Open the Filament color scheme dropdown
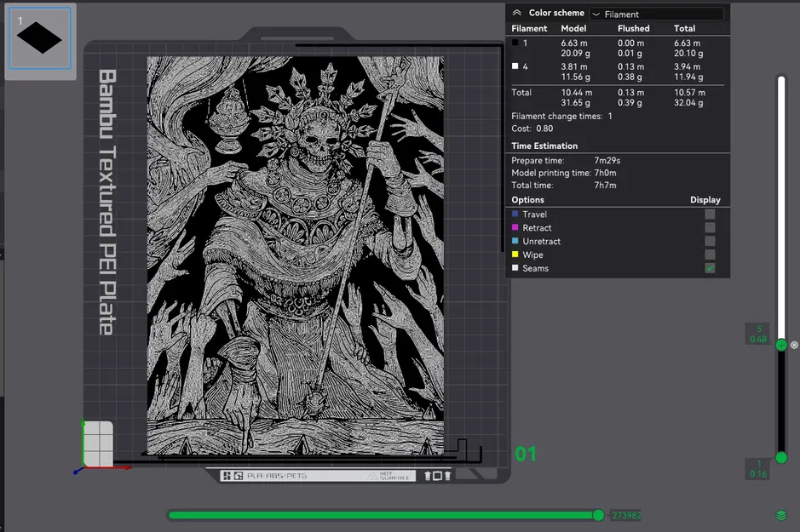Viewport: 800px width, 532px height. tap(656, 13)
